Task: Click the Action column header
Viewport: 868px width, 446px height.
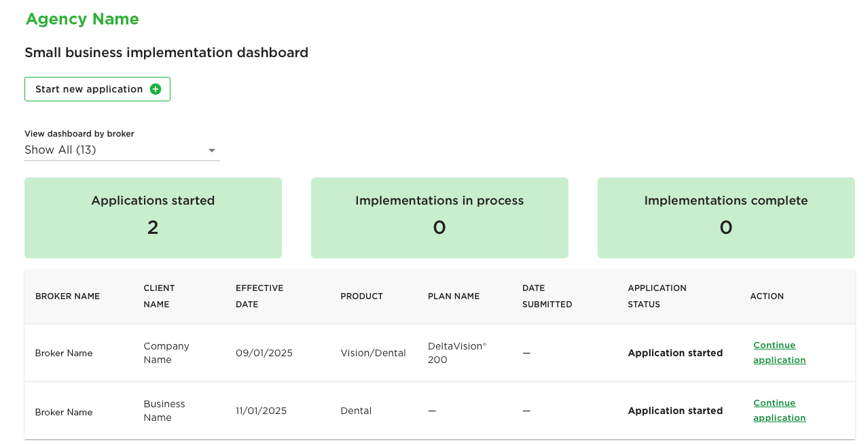Action: tap(767, 296)
